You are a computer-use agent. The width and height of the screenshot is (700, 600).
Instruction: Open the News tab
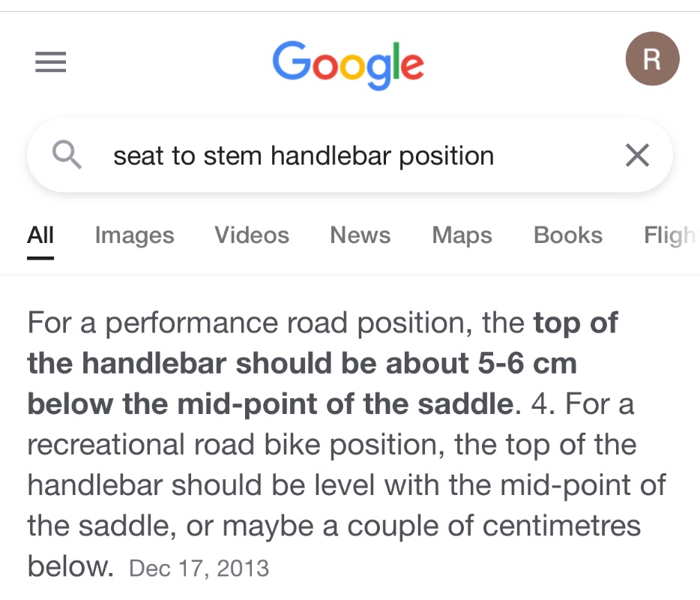coord(360,235)
